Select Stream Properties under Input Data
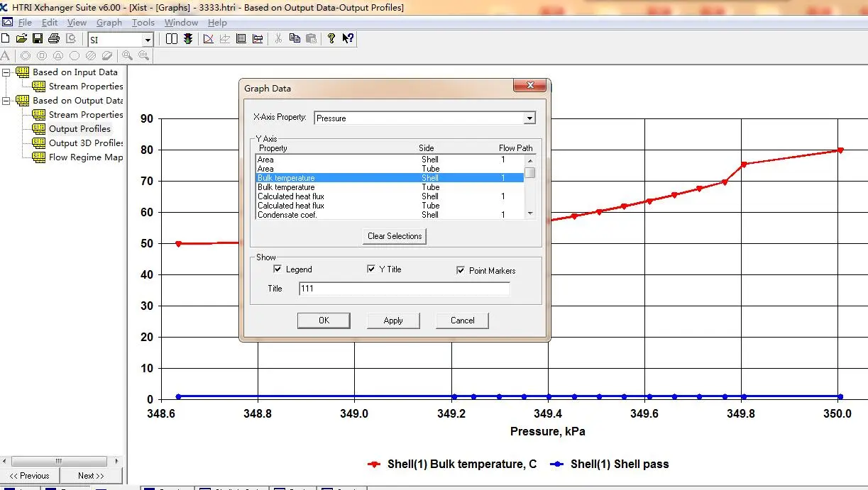The image size is (868, 490). point(86,87)
